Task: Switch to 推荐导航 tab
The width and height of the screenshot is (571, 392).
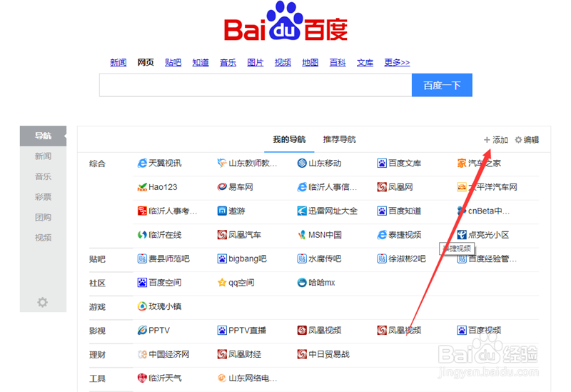Action: pyautogui.click(x=340, y=139)
